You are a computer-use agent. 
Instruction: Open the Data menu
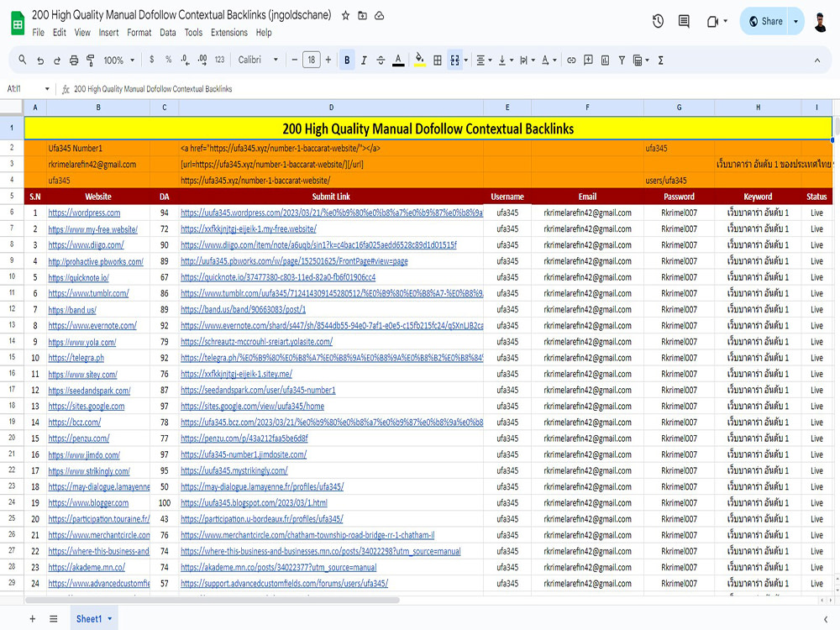[168, 33]
